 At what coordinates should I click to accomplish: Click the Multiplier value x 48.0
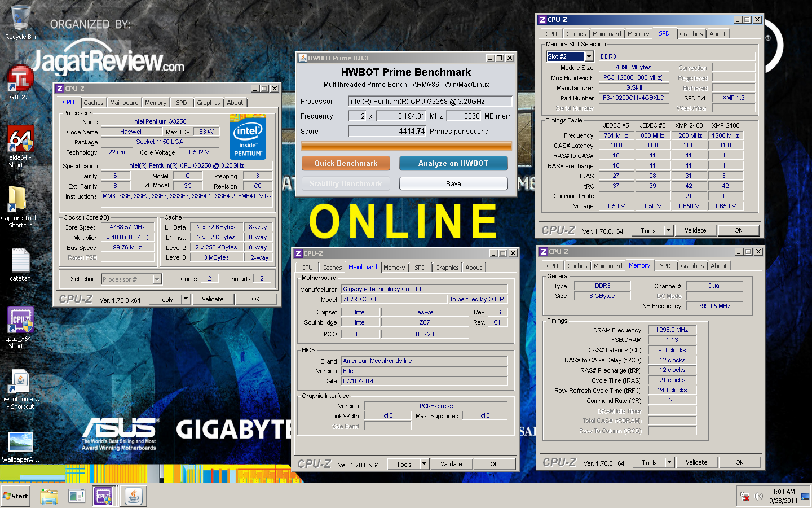pos(127,237)
